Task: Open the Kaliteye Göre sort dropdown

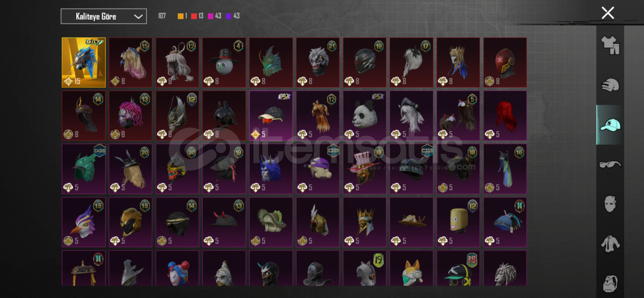Action: (104, 16)
